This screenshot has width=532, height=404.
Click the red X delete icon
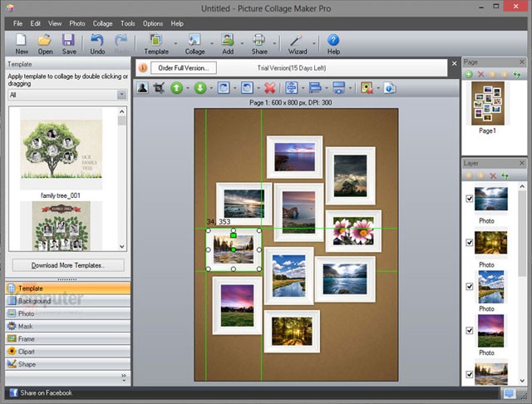(x=269, y=87)
